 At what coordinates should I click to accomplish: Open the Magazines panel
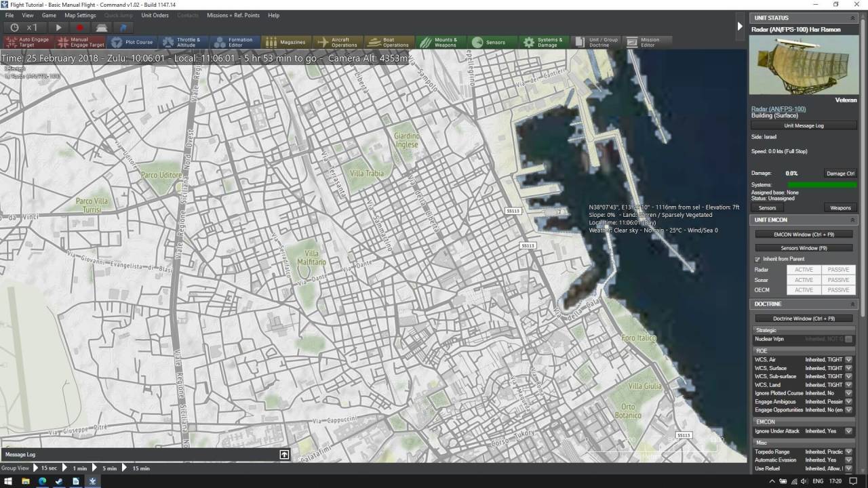pos(285,42)
